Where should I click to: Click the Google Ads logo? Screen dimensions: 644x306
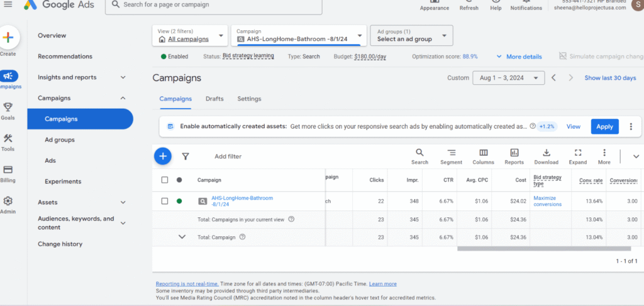(x=58, y=4)
